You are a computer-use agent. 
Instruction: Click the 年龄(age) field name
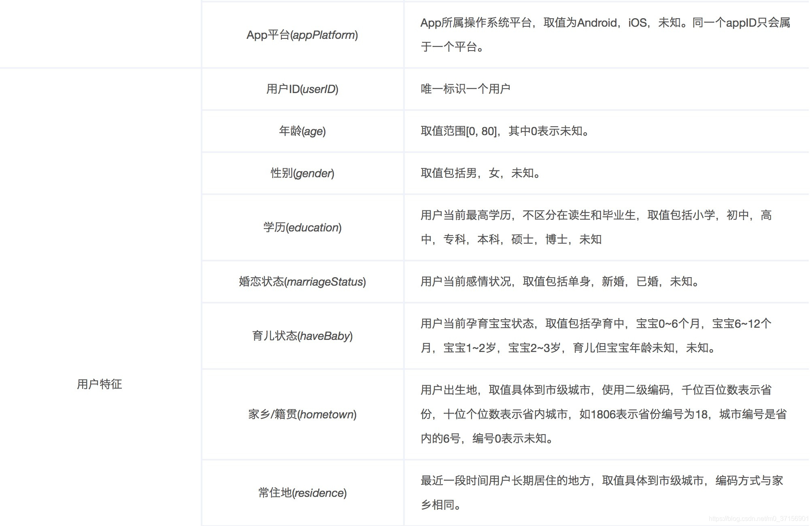pyautogui.click(x=302, y=131)
